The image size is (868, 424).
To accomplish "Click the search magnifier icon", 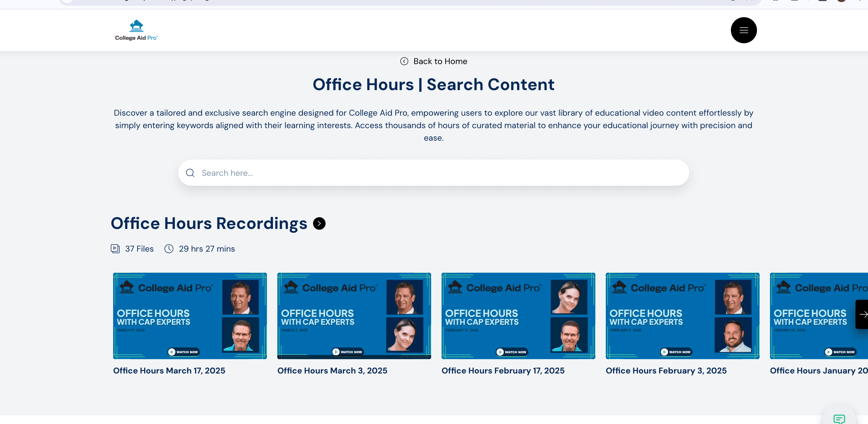I will tap(190, 173).
